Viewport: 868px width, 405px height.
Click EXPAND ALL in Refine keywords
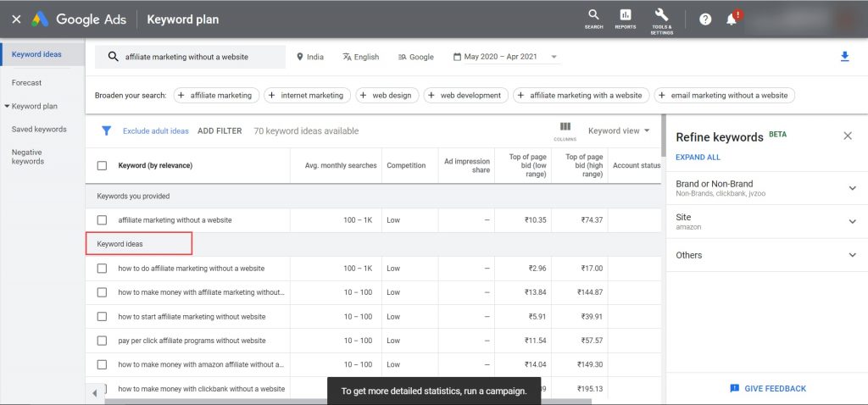tap(698, 157)
